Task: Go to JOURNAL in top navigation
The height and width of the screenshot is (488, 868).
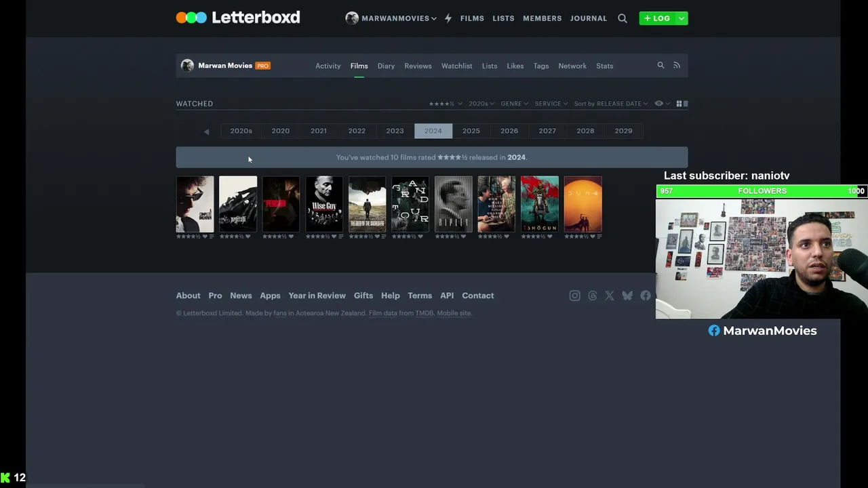Action: 589,18
